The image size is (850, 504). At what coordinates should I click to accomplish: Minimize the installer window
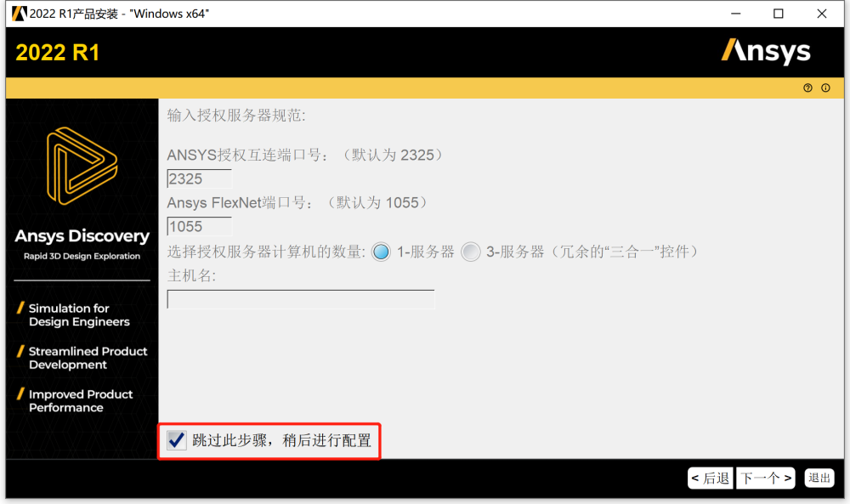coord(735,14)
